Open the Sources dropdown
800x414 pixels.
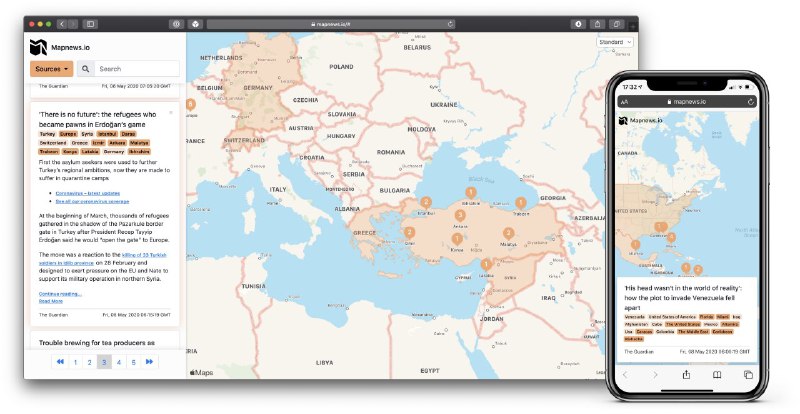tap(52, 69)
